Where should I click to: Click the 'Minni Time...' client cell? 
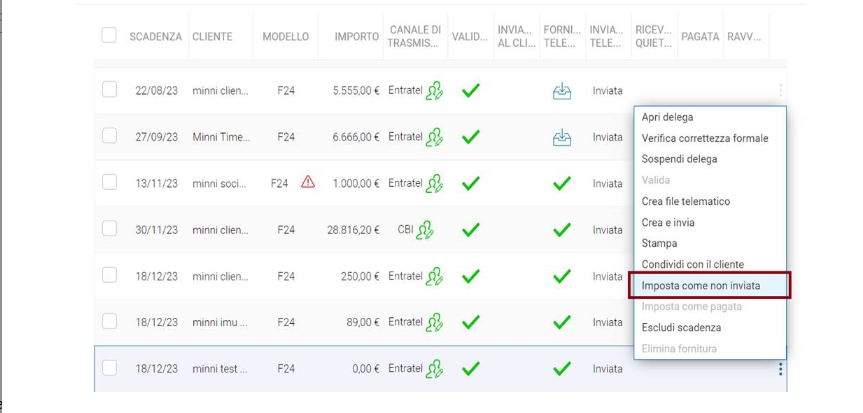pyautogui.click(x=221, y=137)
